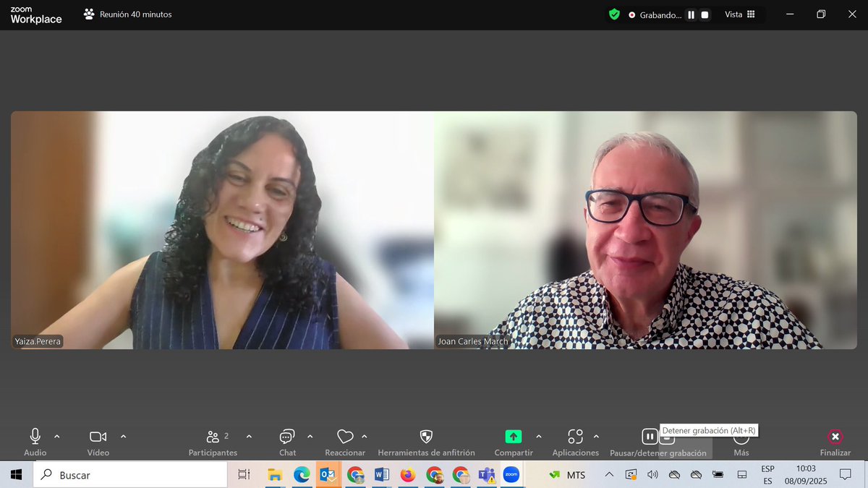Open Zoom from the taskbar

(512, 475)
